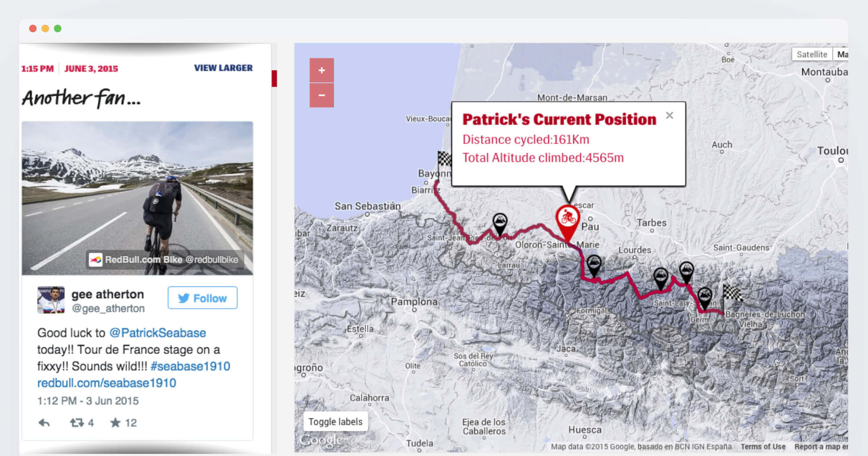
Task: Click checkered finish flag at Bagnères-de-Luchon
Action: pos(732,294)
